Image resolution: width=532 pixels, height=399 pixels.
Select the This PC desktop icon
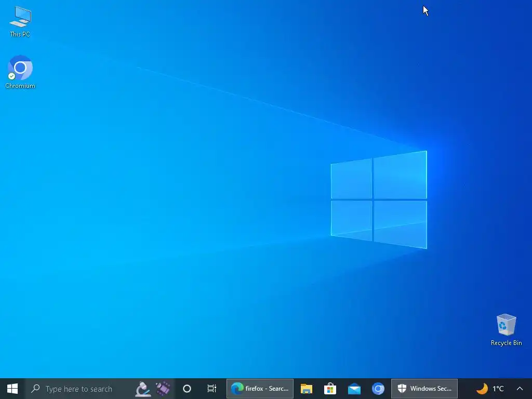(20, 22)
